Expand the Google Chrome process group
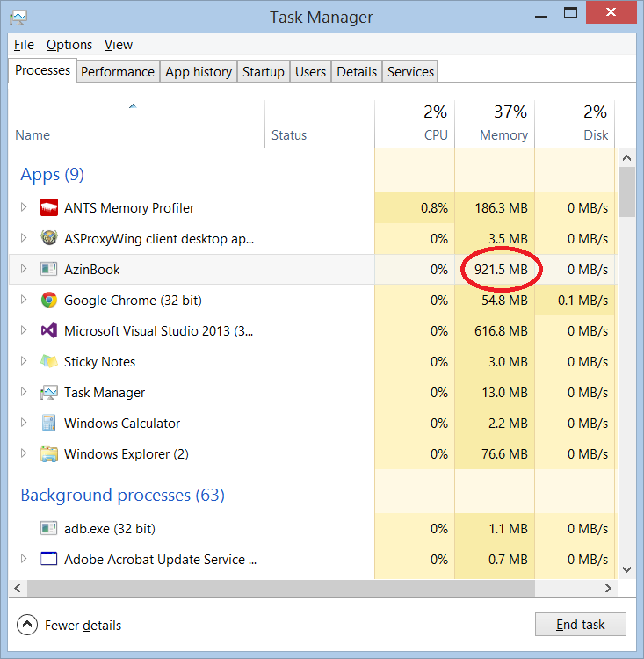Image resolution: width=644 pixels, height=659 pixels. 24,300
